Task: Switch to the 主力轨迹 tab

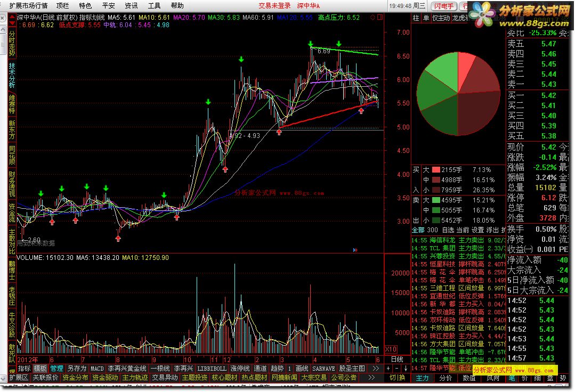Action: click(135, 377)
